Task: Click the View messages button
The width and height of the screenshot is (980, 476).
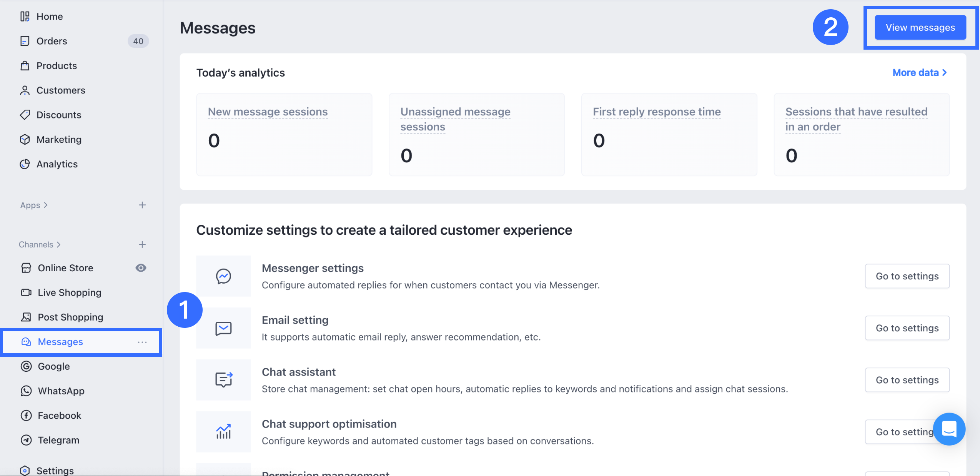Action: click(920, 28)
